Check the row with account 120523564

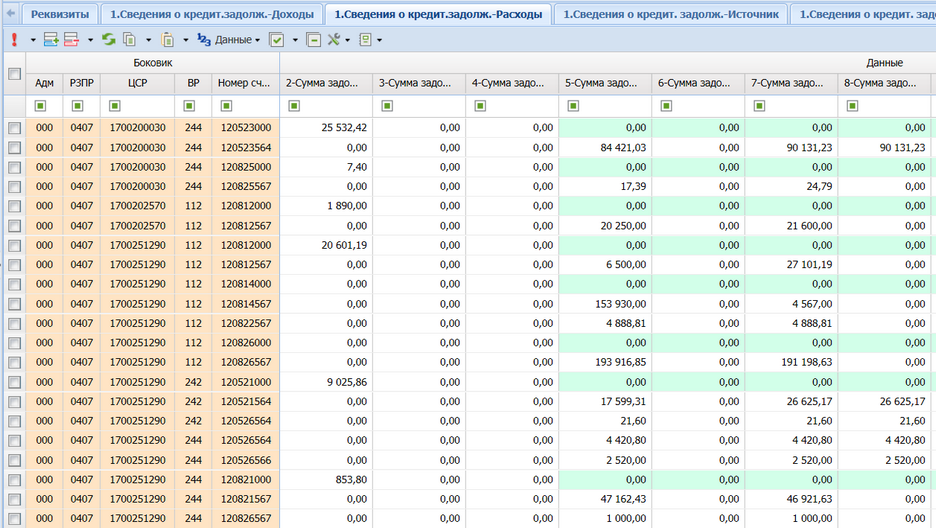(14, 147)
